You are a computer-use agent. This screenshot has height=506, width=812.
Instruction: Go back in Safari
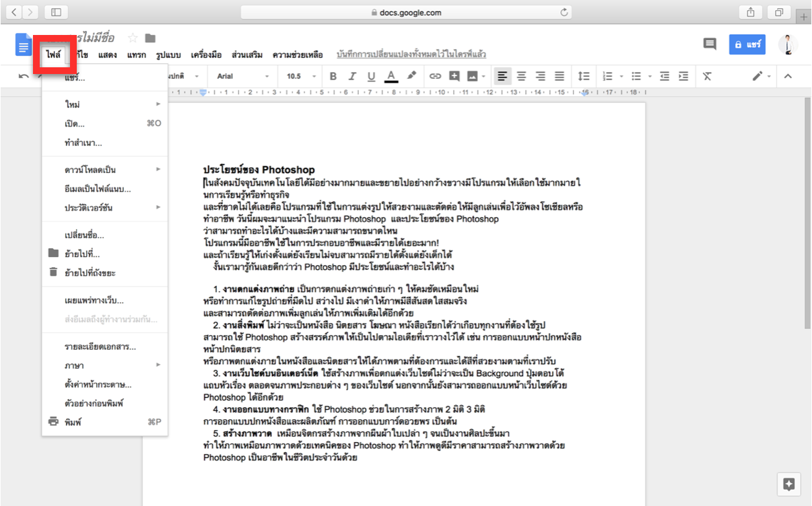(x=15, y=12)
